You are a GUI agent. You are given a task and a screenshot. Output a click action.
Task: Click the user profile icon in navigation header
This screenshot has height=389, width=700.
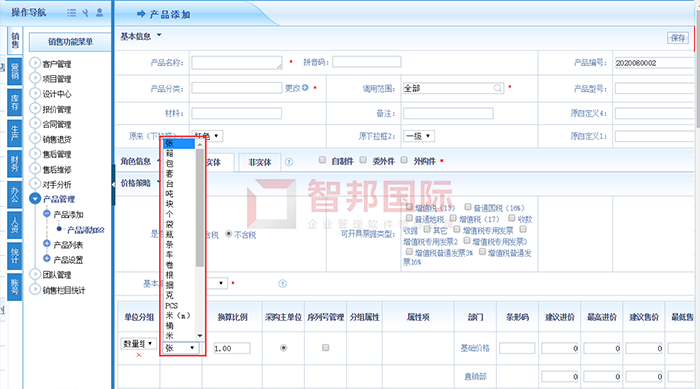pyautogui.click(x=100, y=13)
